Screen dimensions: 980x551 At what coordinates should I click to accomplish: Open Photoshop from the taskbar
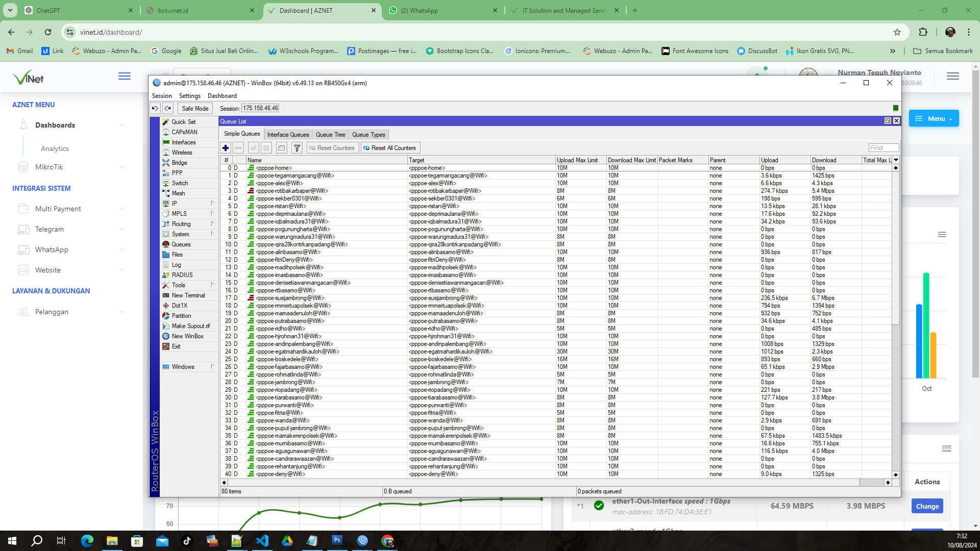point(337,540)
